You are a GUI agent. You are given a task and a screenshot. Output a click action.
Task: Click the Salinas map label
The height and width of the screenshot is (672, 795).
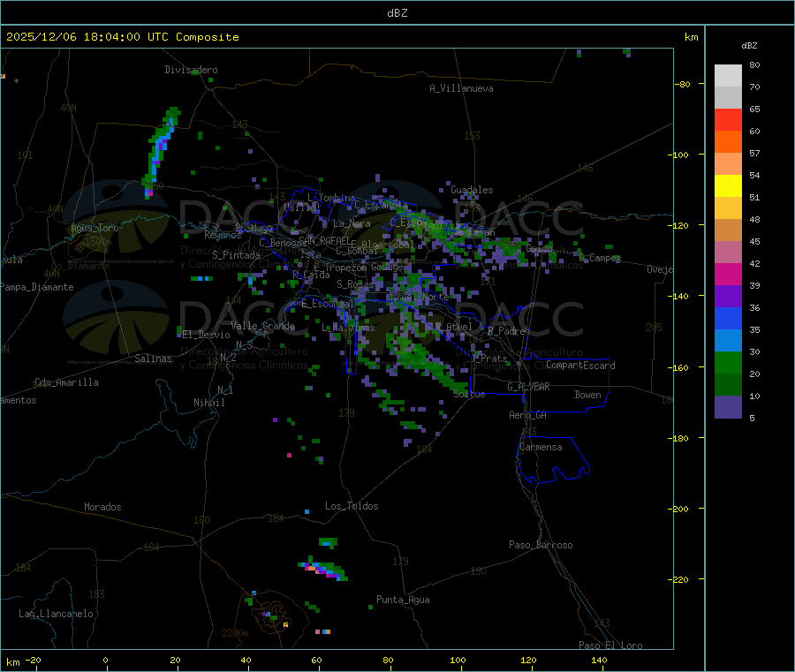[x=153, y=359]
